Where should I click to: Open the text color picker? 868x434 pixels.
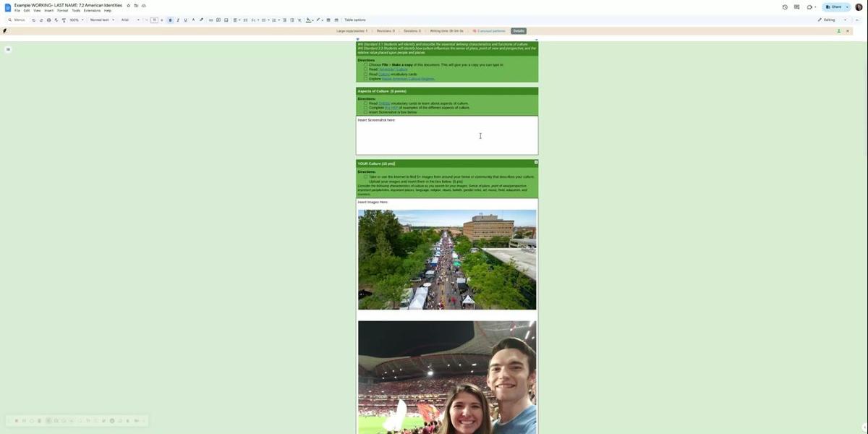tap(193, 20)
